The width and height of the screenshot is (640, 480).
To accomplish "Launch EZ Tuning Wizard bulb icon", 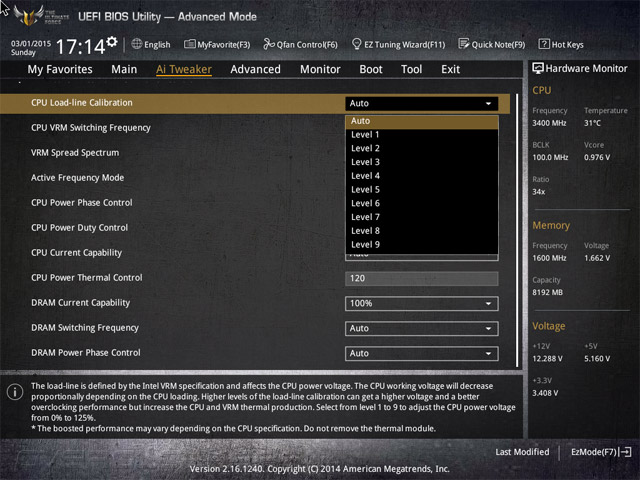I will [356, 44].
